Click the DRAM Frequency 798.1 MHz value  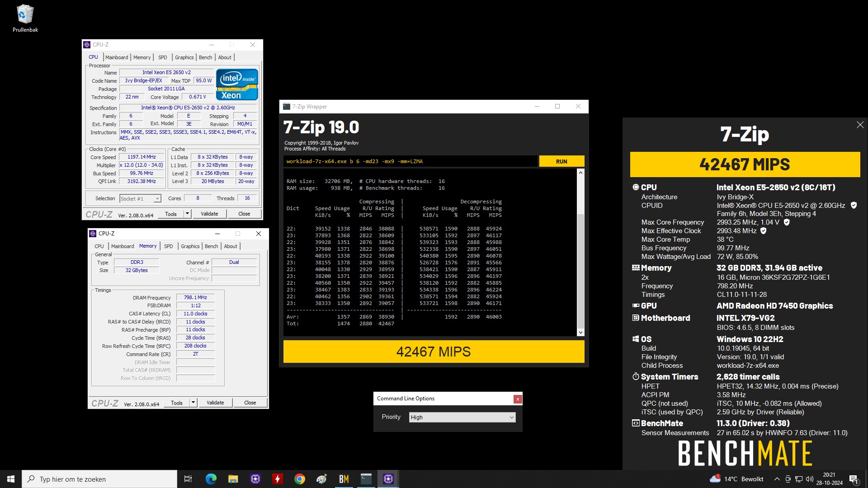[x=195, y=298]
